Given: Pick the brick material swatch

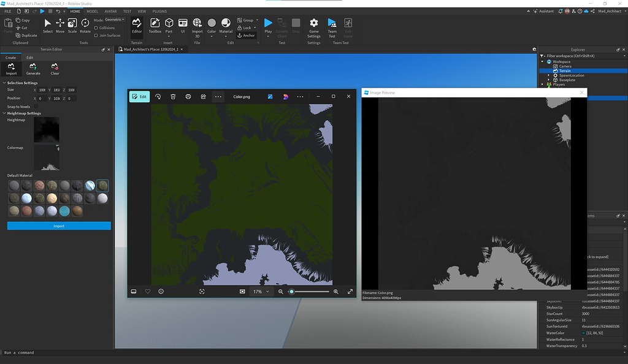Looking at the screenshot, I should [x=39, y=184].
